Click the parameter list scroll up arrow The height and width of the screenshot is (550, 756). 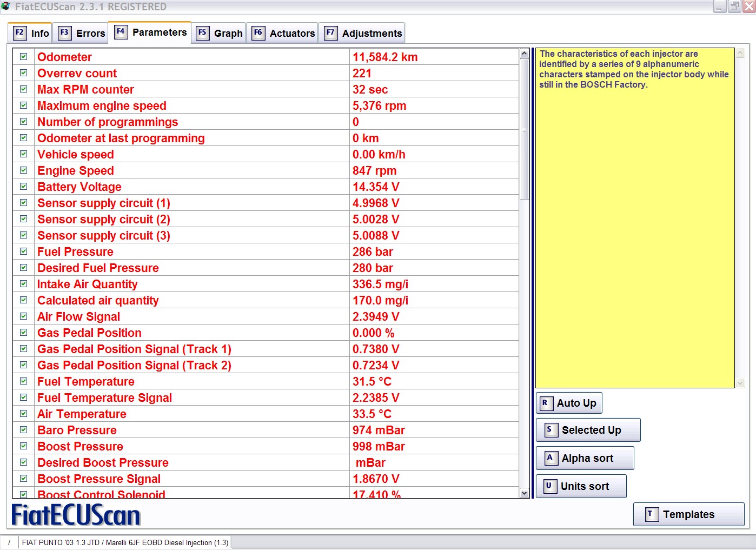[523, 54]
